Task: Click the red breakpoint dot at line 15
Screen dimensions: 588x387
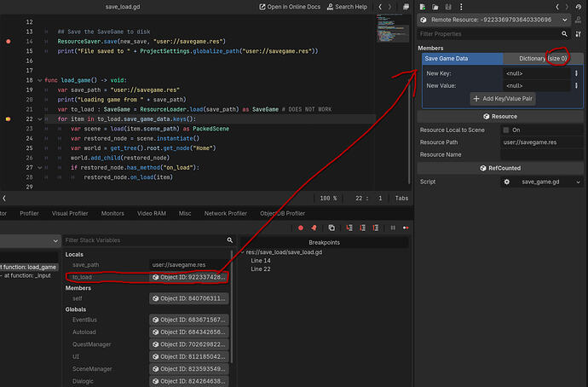Action: point(9,41)
